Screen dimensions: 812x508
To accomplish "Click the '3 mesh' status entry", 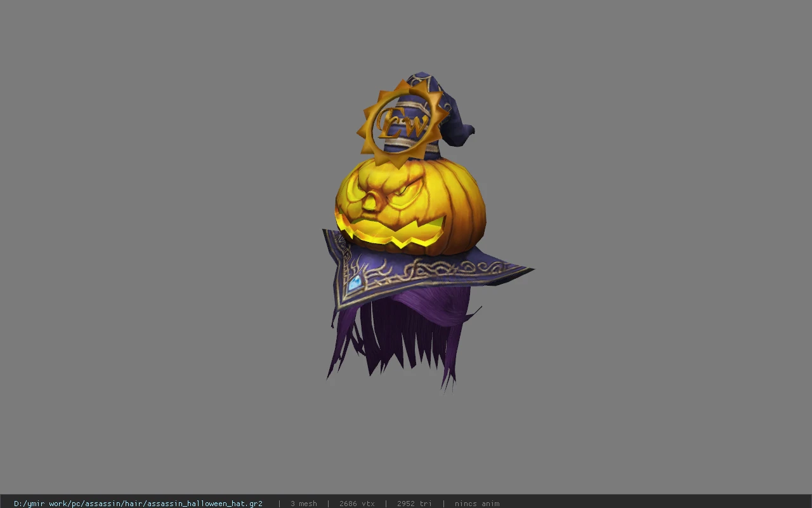I will (304, 504).
